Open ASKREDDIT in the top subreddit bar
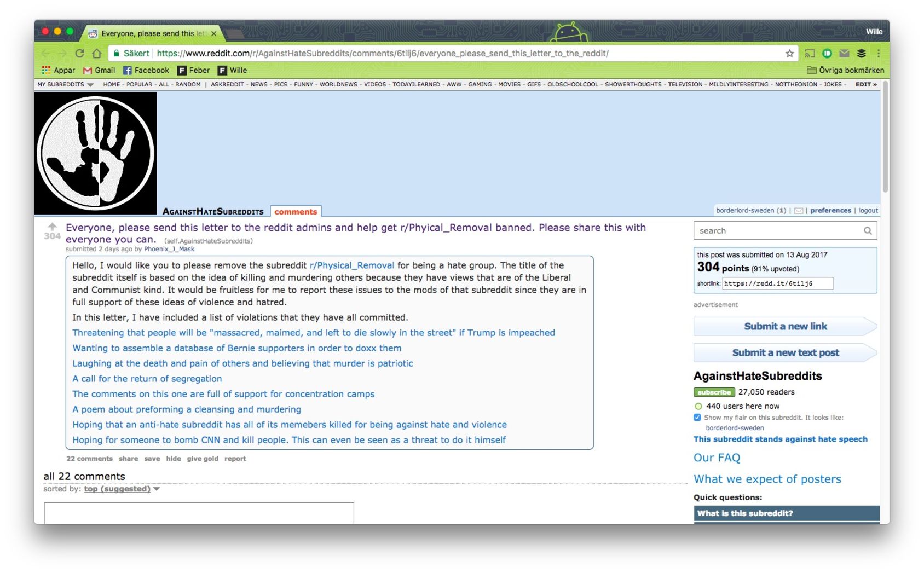The width and height of the screenshot is (924, 573). pyautogui.click(x=227, y=85)
